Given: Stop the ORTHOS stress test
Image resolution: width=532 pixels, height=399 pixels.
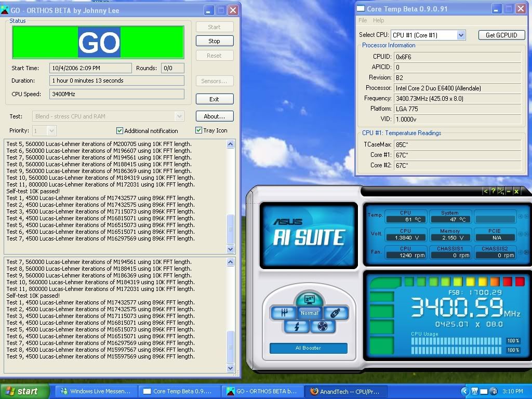Looking at the screenshot, I should click(x=215, y=41).
